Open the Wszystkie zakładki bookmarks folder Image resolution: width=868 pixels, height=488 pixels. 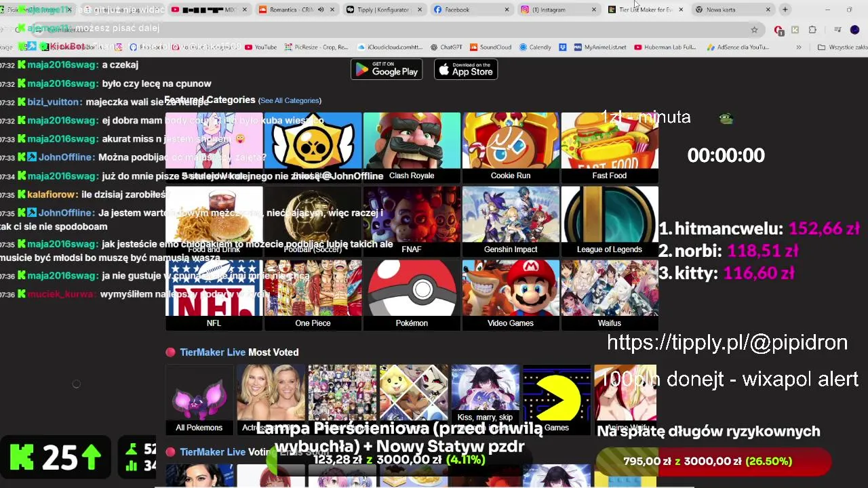pyautogui.click(x=843, y=47)
